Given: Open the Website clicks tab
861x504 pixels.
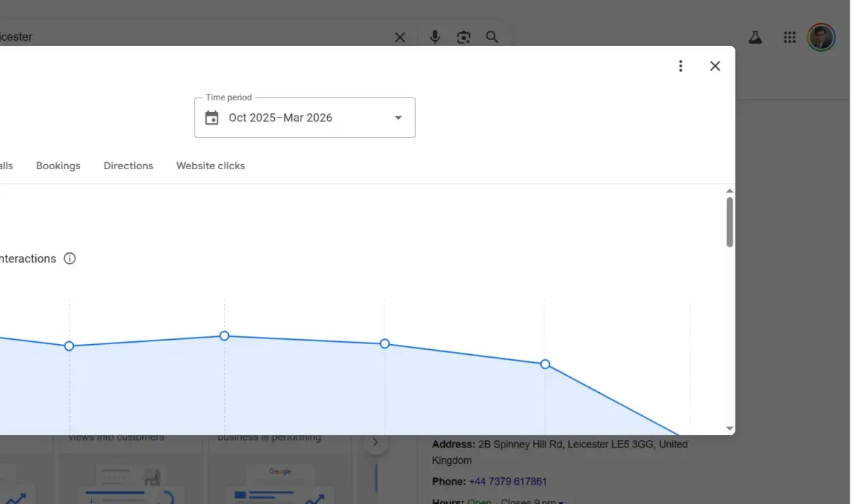Looking at the screenshot, I should click(x=211, y=166).
